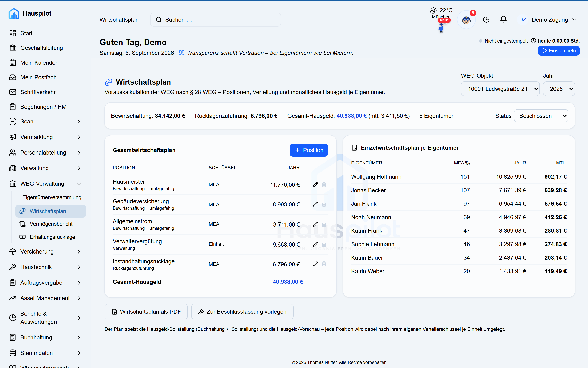Click the München weather widget

441,13
